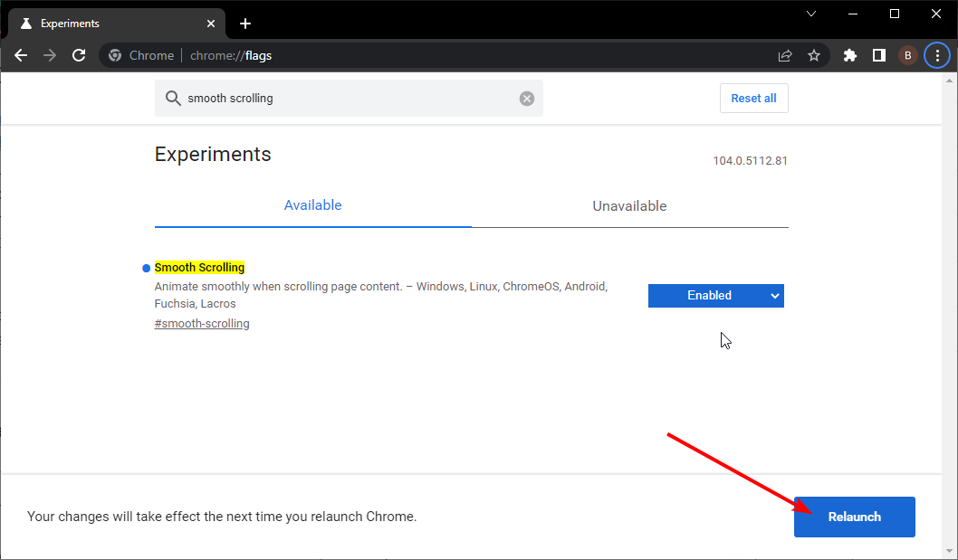Bookmark this tab with the star icon
The image size is (958, 560).
point(814,55)
